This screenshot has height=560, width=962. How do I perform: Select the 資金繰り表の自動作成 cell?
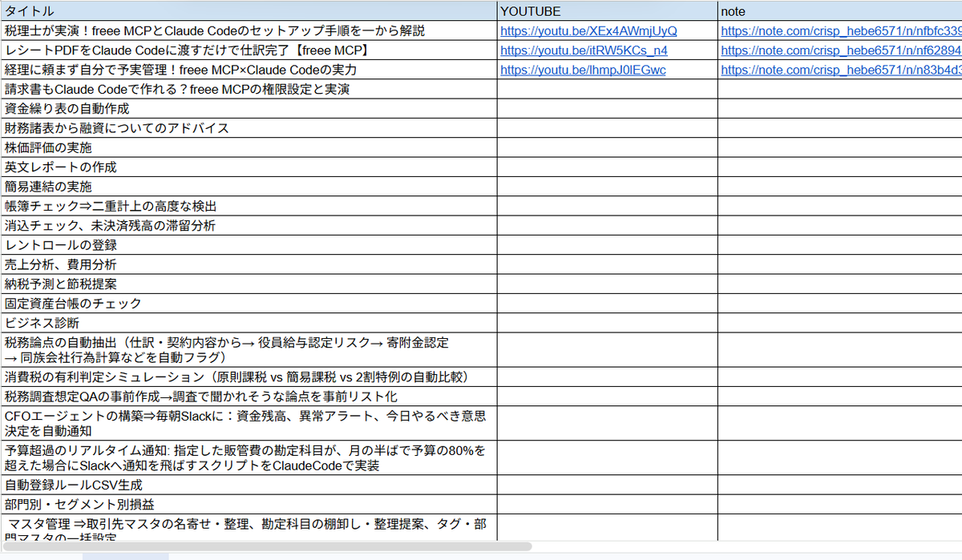[249, 109]
